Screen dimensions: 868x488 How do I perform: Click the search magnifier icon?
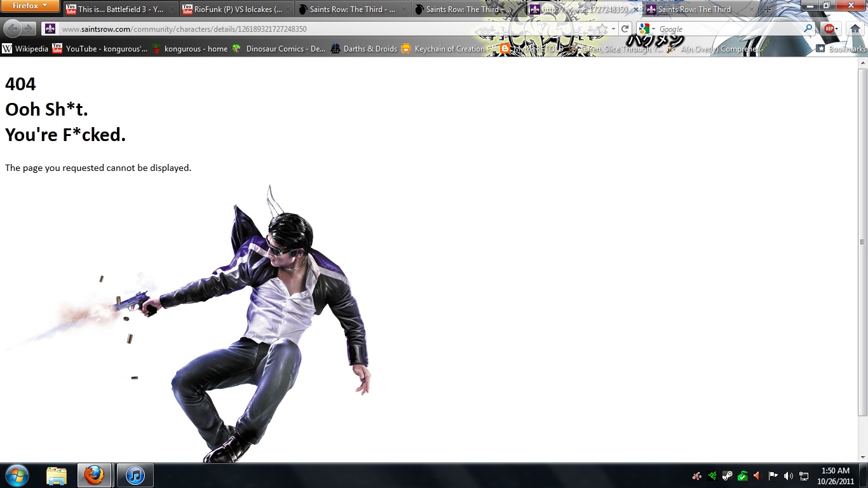point(808,29)
